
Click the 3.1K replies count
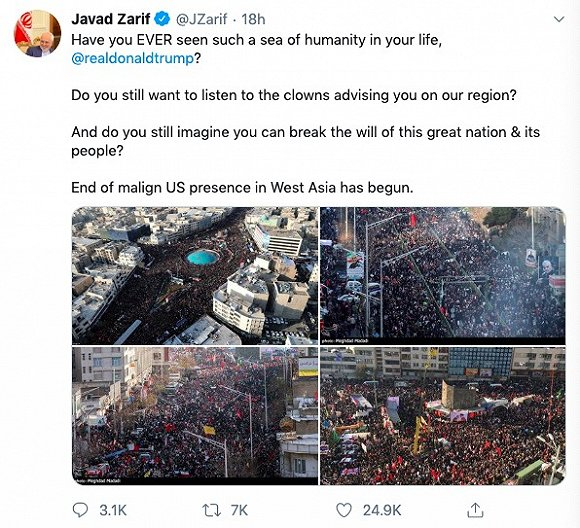(113, 511)
